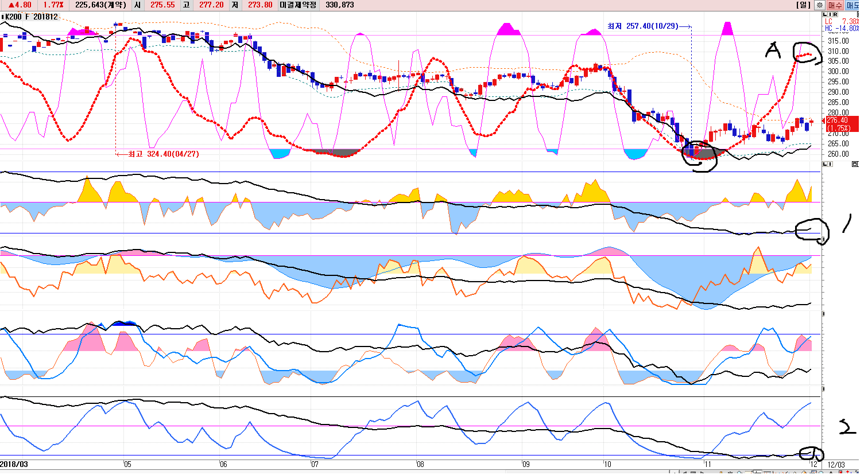Click the K200 F 201812 chart title
The height and width of the screenshot is (475, 868).
(32, 17)
